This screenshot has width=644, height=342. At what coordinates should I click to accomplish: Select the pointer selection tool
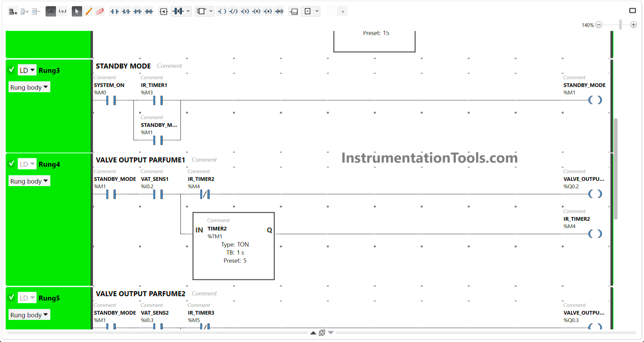coord(77,12)
